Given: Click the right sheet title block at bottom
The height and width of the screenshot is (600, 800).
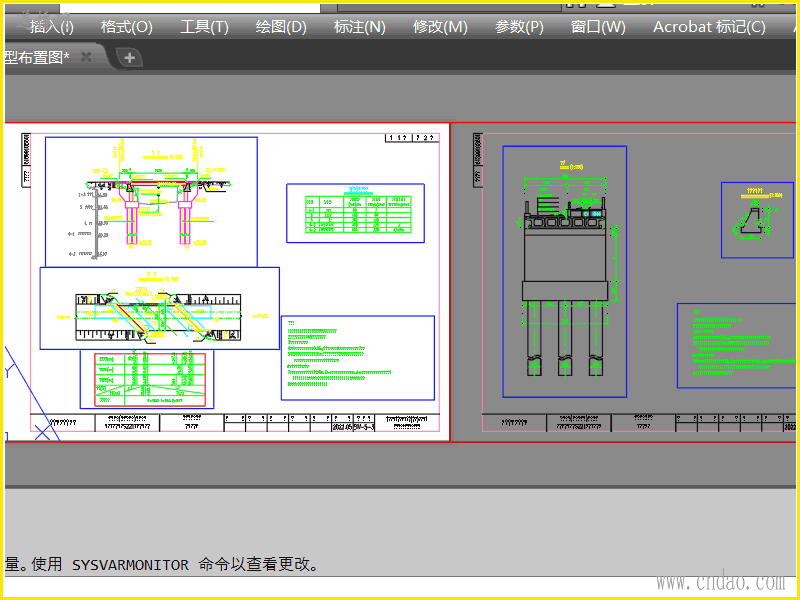Looking at the screenshot, I should point(639,423).
